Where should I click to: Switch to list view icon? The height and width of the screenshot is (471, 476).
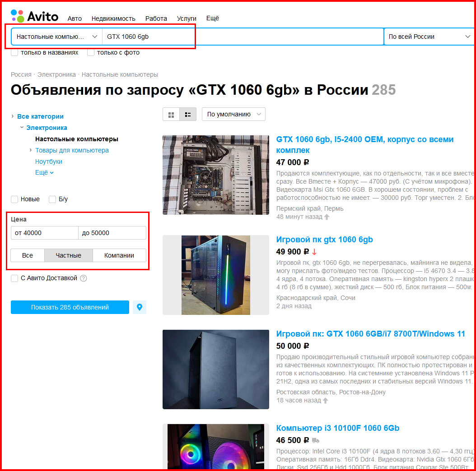click(x=188, y=115)
